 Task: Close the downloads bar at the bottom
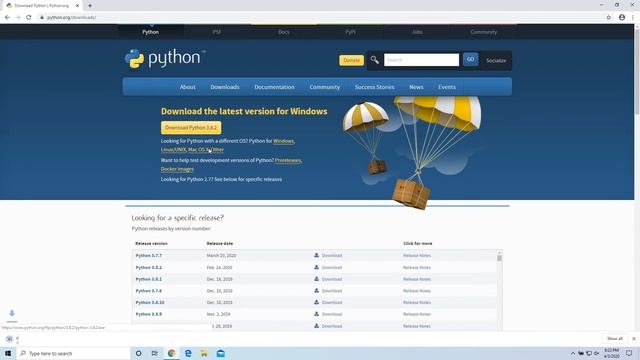click(x=633, y=339)
